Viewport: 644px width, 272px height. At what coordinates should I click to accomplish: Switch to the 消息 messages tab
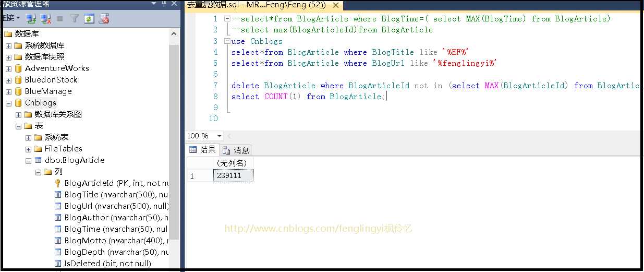pos(236,150)
